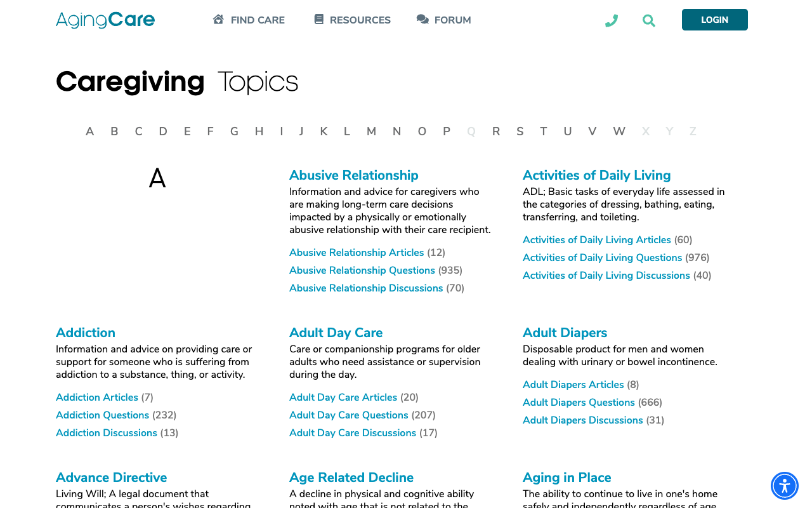Open Abusive Relationship Articles link

click(x=357, y=253)
